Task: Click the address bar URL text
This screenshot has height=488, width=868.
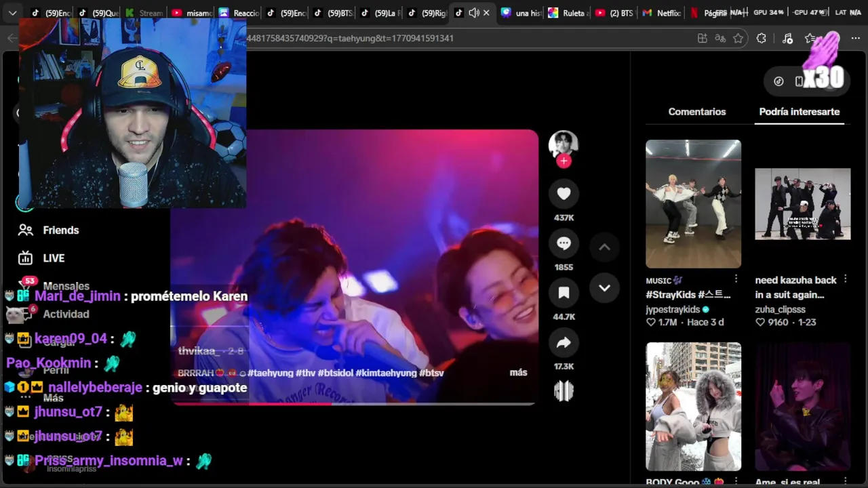Action: [x=350, y=39]
